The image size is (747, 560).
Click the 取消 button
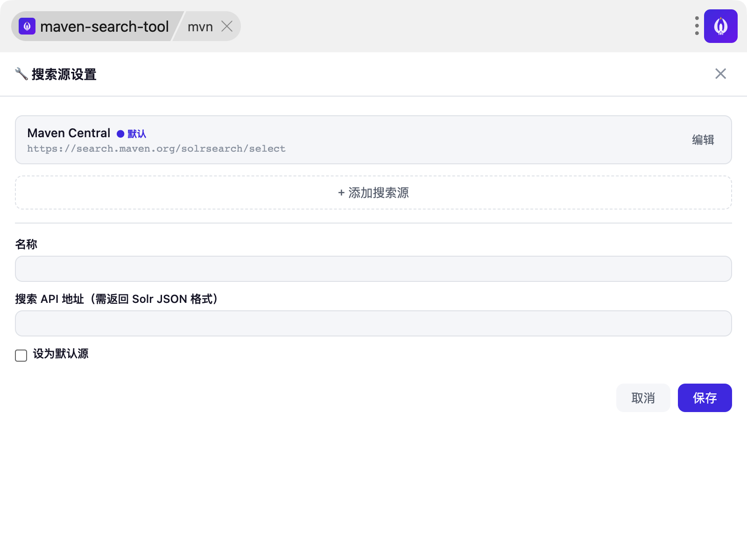pyautogui.click(x=643, y=398)
